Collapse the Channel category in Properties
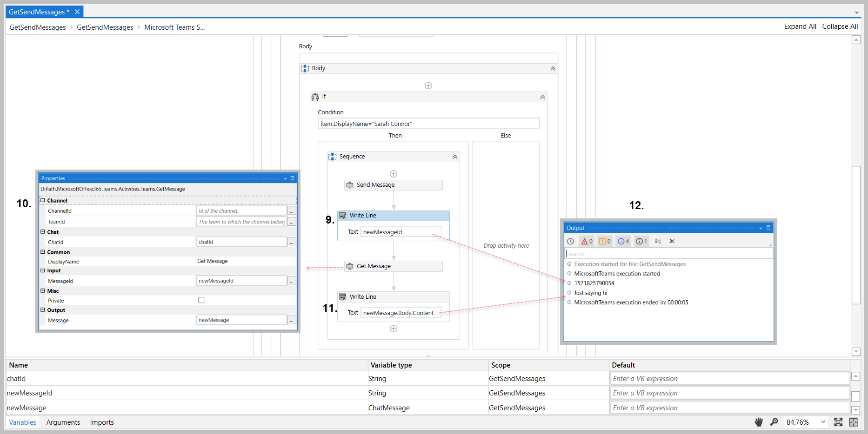 tap(43, 200)
